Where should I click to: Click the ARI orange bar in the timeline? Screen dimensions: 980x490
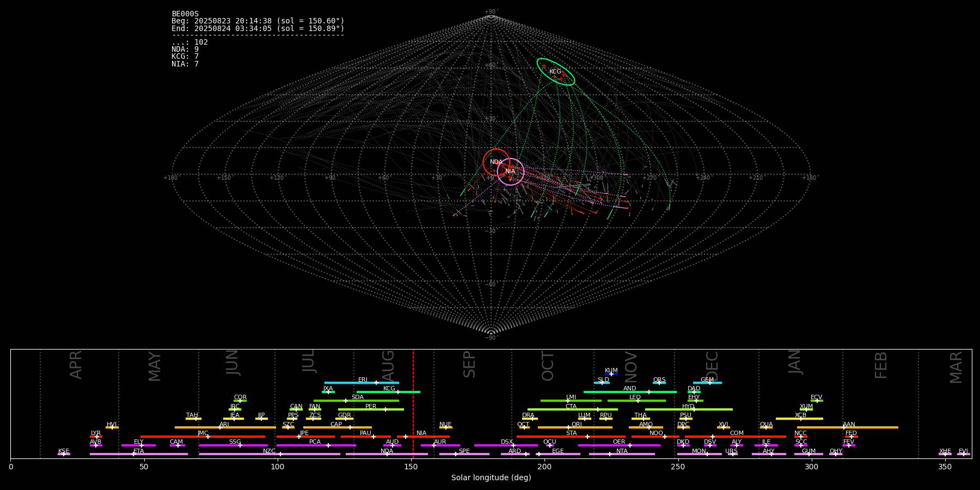225,427
